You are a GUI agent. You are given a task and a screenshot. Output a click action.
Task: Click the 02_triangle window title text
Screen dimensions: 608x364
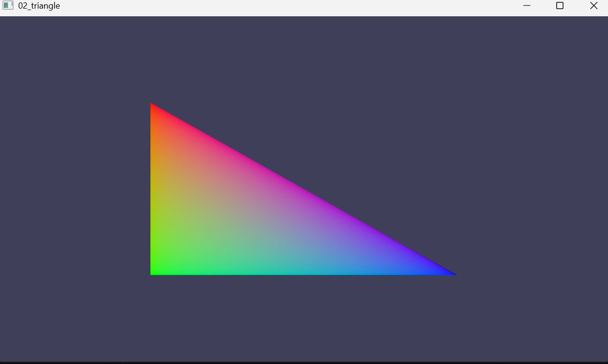click(39, 6)
